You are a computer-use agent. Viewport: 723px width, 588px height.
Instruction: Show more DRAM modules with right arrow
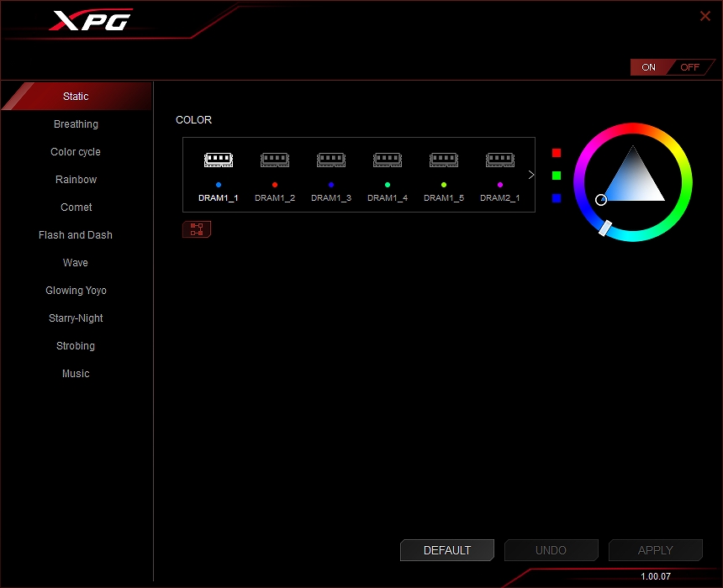coord(530,175)
